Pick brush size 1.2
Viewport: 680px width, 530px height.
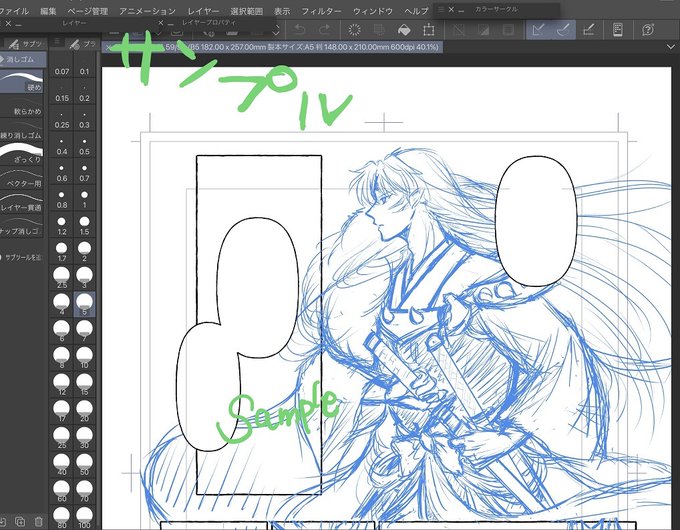[62, 226]
